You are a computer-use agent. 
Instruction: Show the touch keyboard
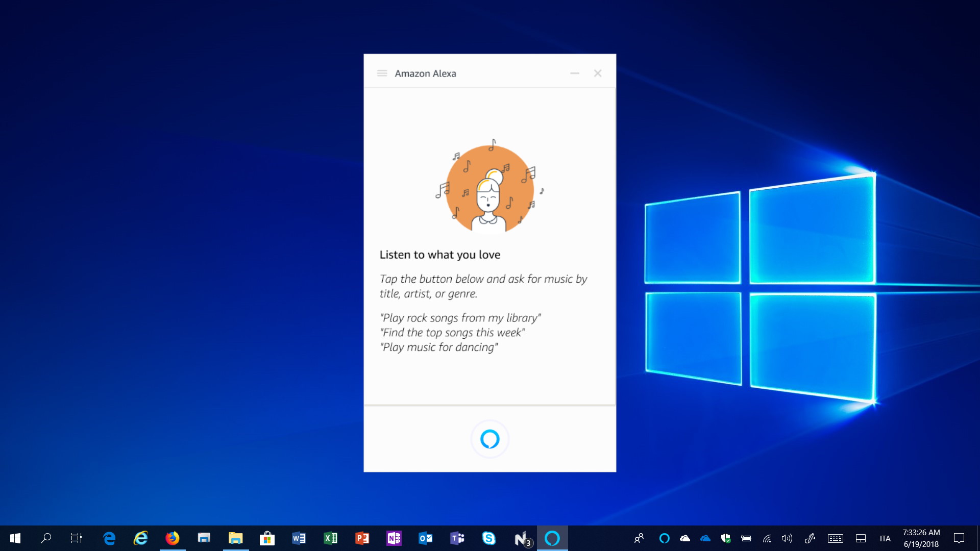836,538
